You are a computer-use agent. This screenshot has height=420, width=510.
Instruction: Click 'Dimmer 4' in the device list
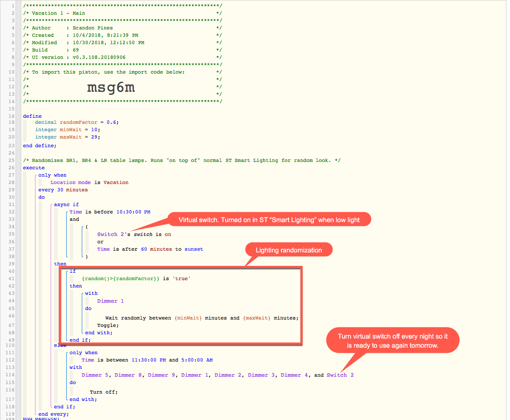[294, 375]
